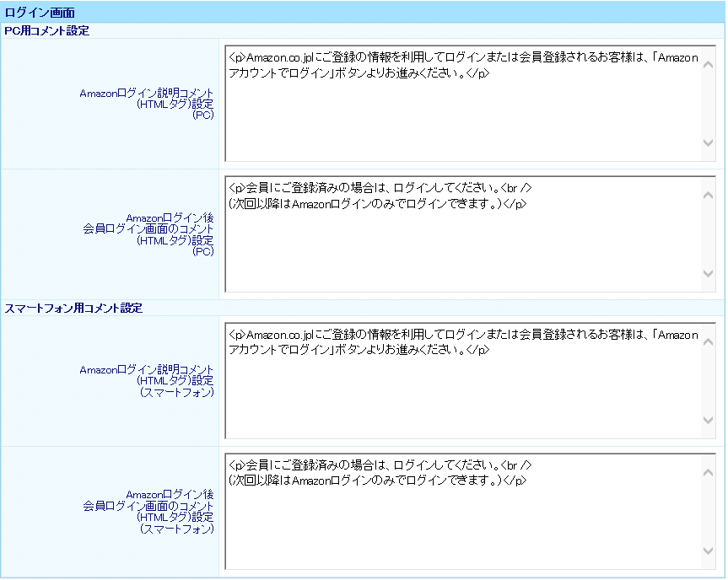This screenshot has height=580, width=728.
Task: Click scroll-down arrow in smartphone member login screen comment textarea
Action: click(x=708, y=550)
